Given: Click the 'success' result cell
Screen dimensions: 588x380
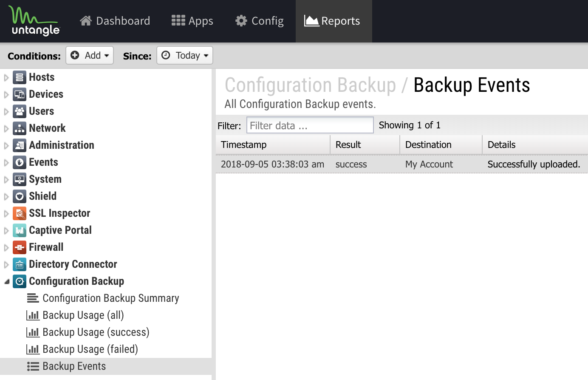Looking at the screenshot, I should pyautogui.click(x=365, y=164).
